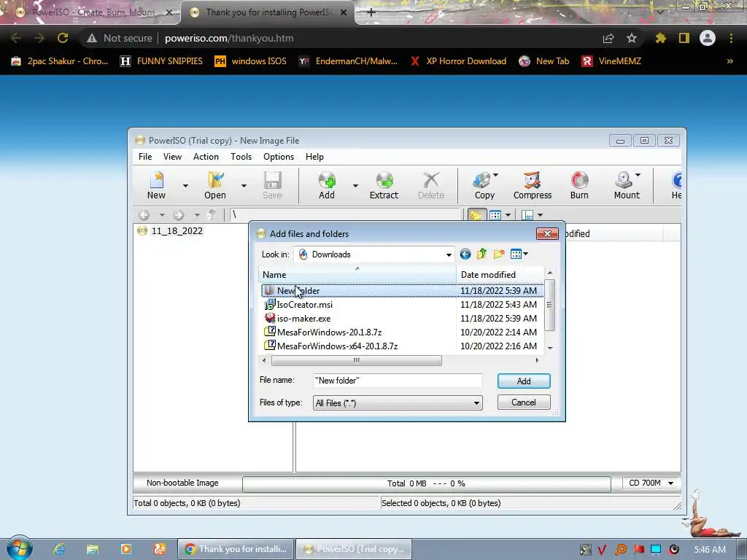Image resolution: width=747 pixels, height=560 pixels.
Task: Click the Burn toolbar icon
Action: coord(579,185)
